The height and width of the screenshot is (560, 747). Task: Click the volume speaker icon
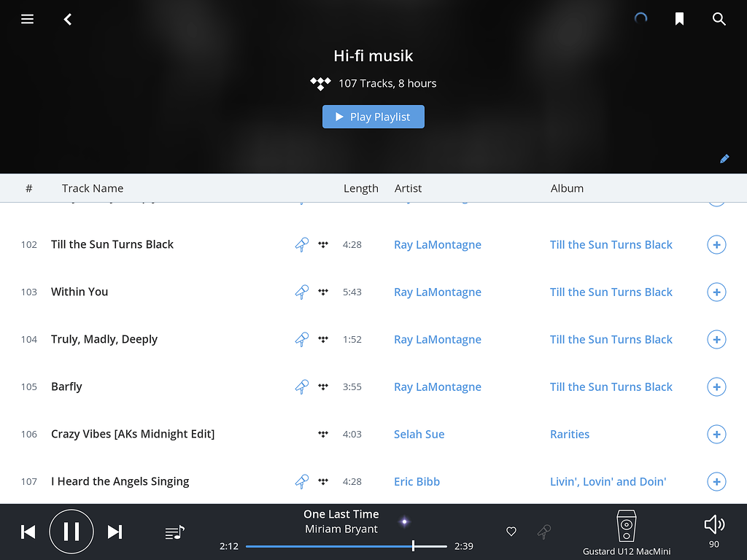[713, 524]
